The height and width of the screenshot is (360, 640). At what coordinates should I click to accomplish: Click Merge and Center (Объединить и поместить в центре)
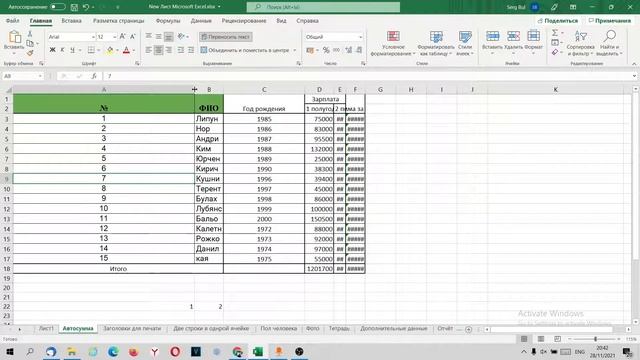tap(245, 50)
